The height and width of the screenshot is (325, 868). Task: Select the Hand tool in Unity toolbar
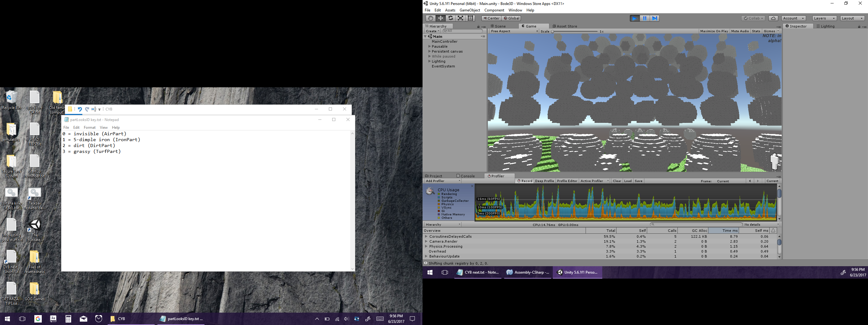pos(430,18)
